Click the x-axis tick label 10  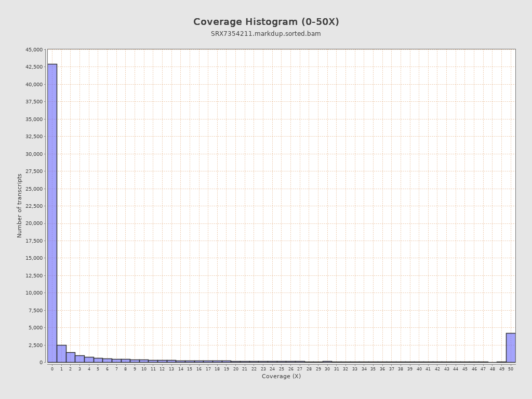[x=144, y=369]
